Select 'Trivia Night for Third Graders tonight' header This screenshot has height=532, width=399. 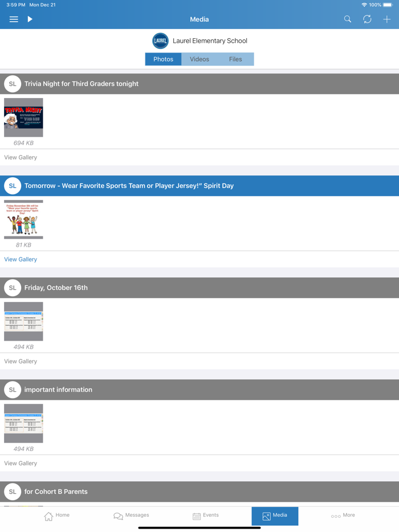point(199,84)
